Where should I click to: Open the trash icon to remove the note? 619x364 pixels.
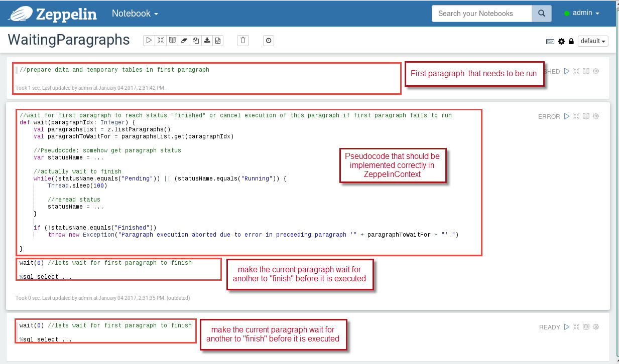pyautogui.click(x=243, y=40)
